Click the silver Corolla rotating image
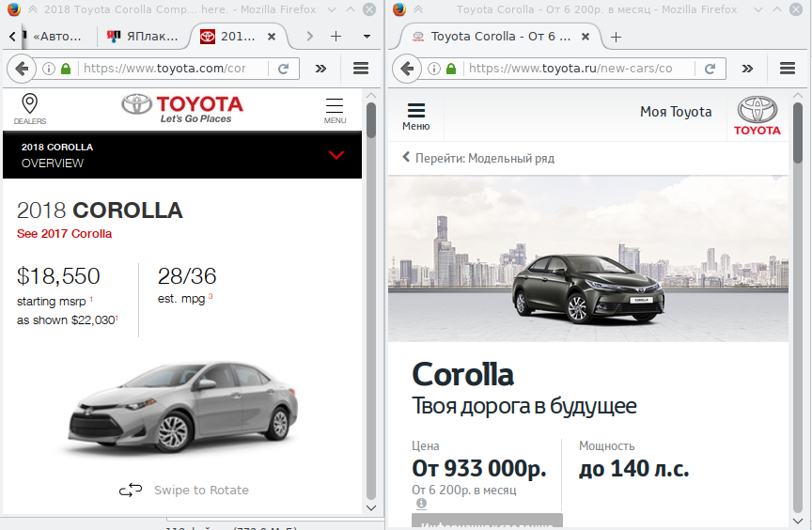This screenshot has height=530, width=812. pos(183,409)
